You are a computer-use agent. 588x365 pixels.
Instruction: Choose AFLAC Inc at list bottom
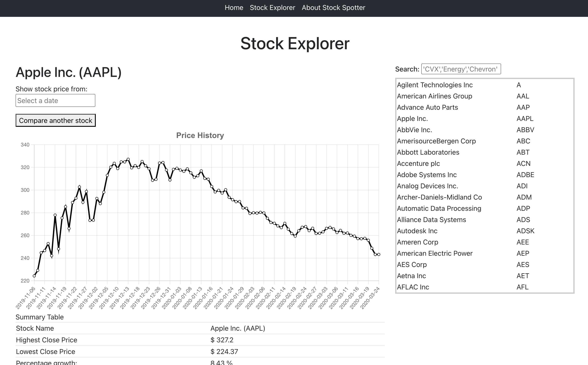[413, 287]
